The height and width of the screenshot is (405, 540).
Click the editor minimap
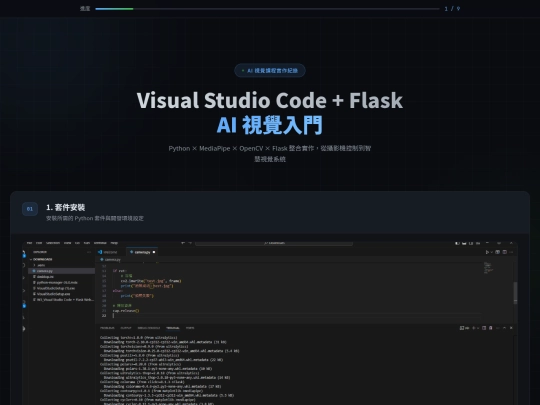(x=489, y=268)
